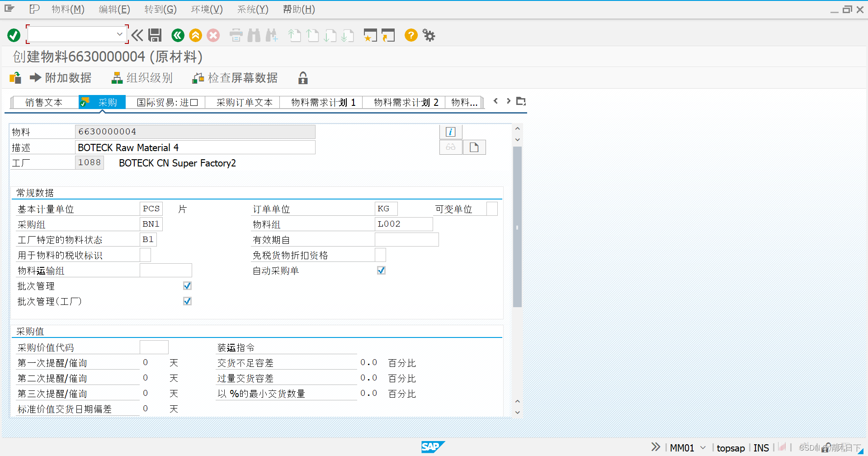
Task: Switch to 销售文本 tab
Action: point(44,102)
